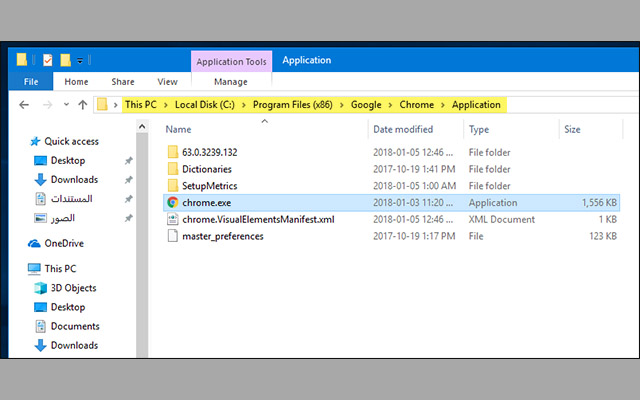Select 3D Objects under This PC
Screen dimensions: 640x400
73,288
